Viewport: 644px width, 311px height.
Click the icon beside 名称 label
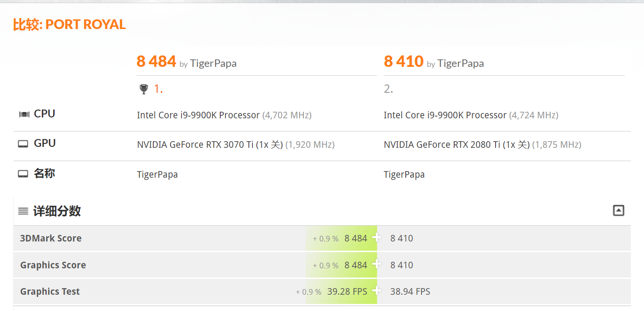(x=23, y=174)
